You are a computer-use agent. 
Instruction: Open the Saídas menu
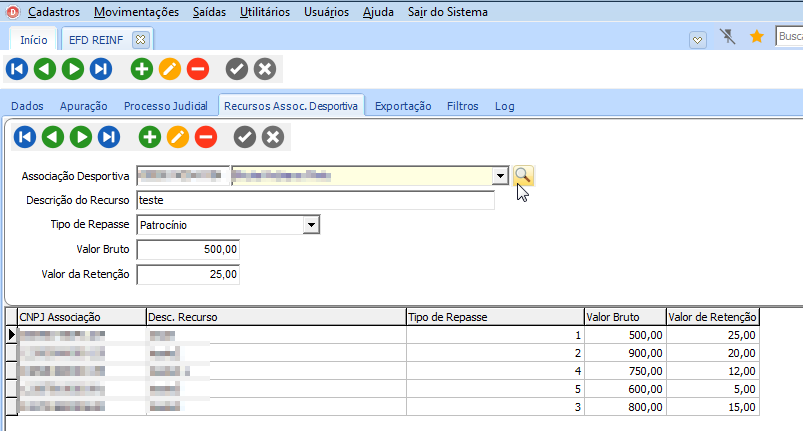(209, 12)
